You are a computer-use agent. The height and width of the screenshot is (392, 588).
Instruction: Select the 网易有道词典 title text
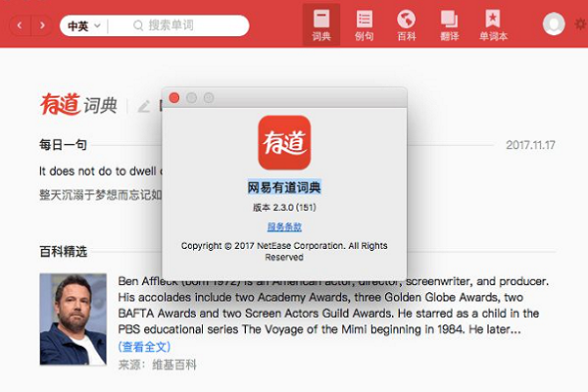[x=284, y=187]
